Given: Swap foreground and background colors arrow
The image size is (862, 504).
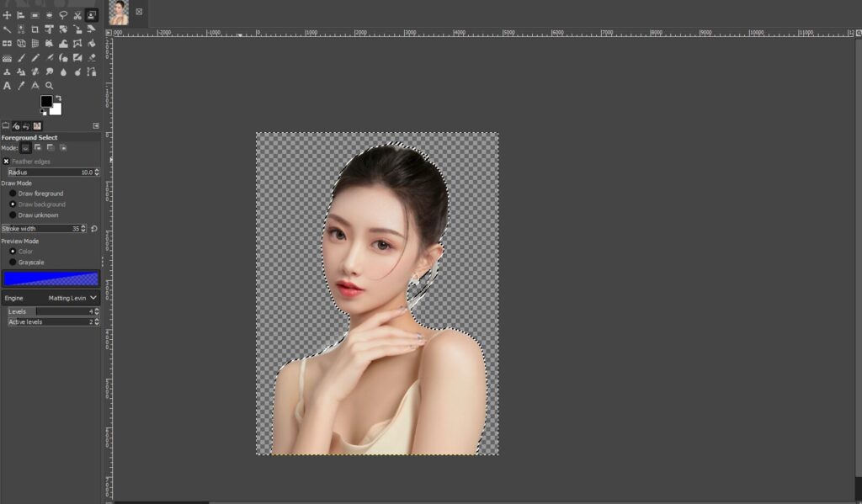Looking at the screenshot, I should coord(58,98).
